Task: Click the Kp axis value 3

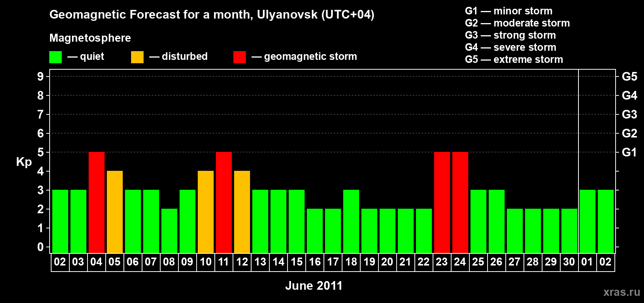Action: (41, 190)
